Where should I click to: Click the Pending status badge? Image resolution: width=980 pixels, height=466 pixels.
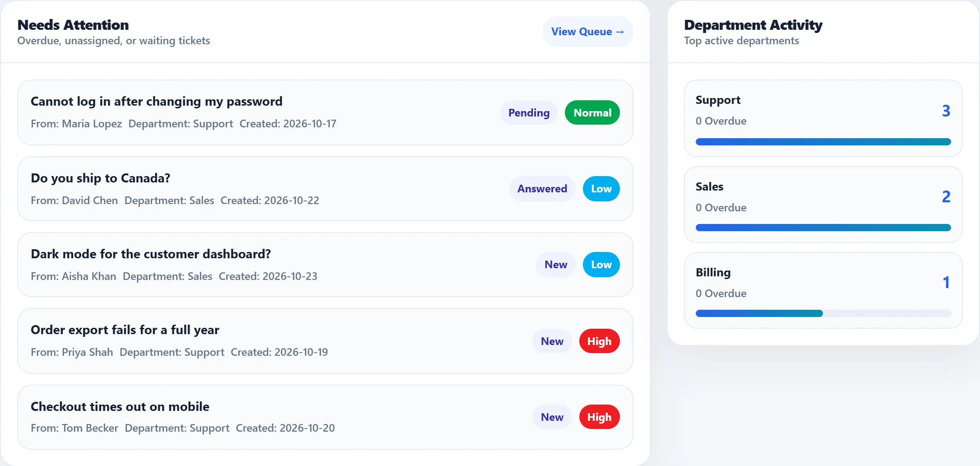[x=529, y=112]
